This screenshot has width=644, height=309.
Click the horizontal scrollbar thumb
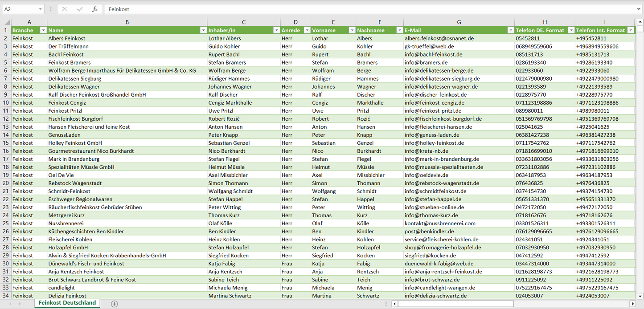(x=455, y=304)
